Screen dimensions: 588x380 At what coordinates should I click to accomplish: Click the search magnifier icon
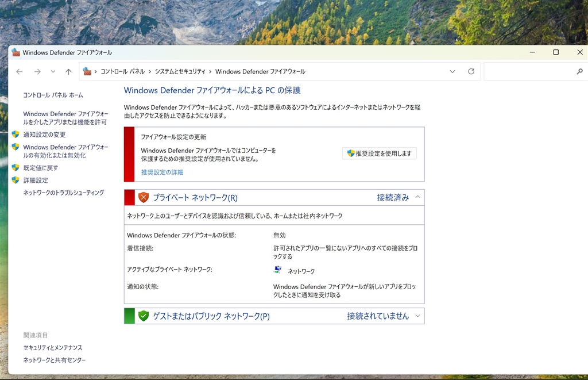point(580,71)
